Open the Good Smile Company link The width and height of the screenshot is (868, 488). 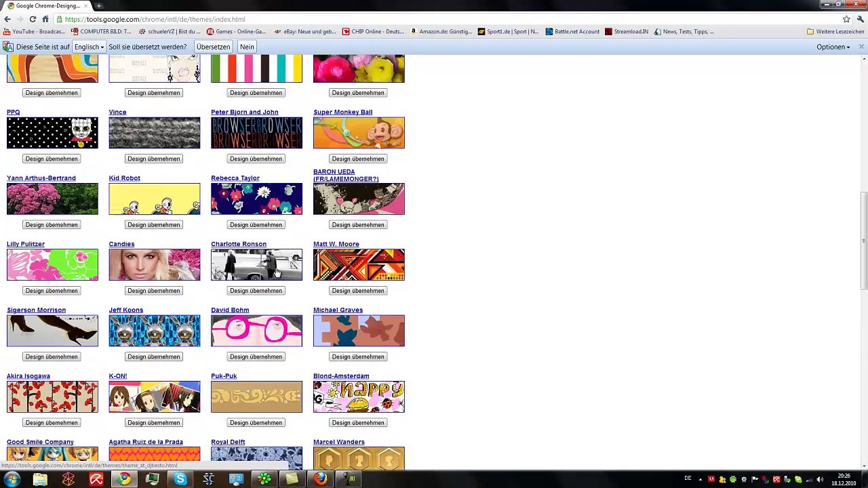pos(40,442)
